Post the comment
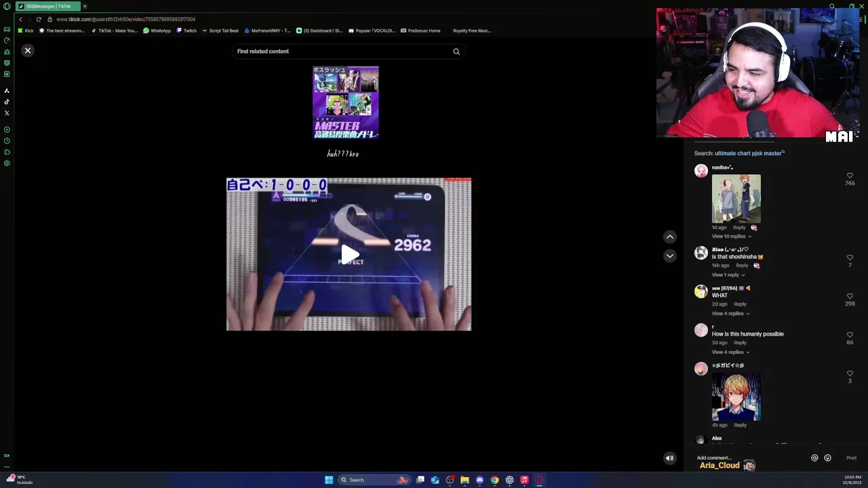The width and height of the screenshot is (868, 488). pyautogui.click(x=851, y=458)
